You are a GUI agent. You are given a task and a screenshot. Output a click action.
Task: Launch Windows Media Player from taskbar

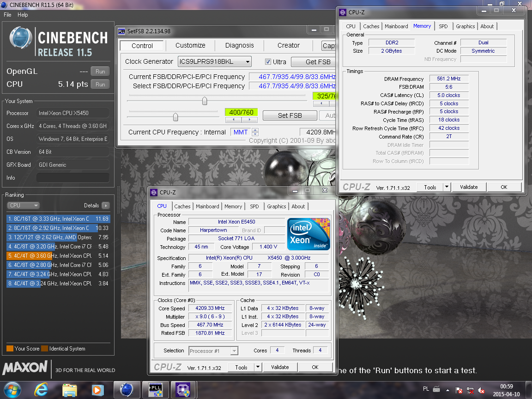pos(98,390)
